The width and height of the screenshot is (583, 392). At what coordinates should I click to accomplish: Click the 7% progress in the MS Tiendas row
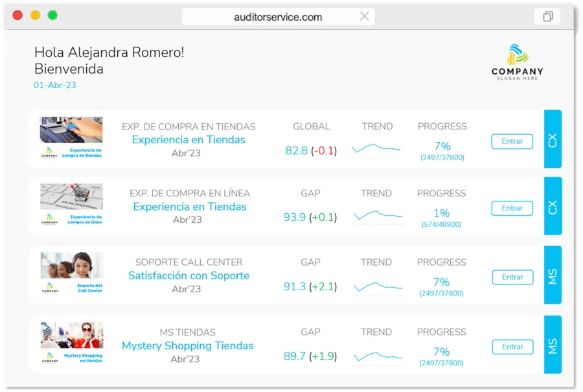tap(441, 356)
